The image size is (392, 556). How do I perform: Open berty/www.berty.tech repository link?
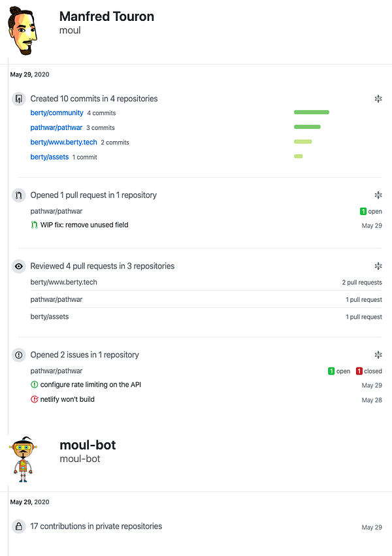click(x=64, y=142)
